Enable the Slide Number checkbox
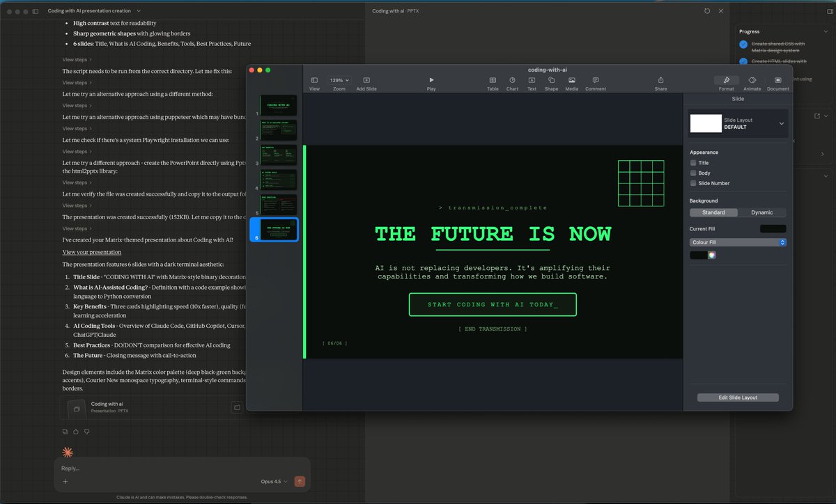 coord(692,183)
